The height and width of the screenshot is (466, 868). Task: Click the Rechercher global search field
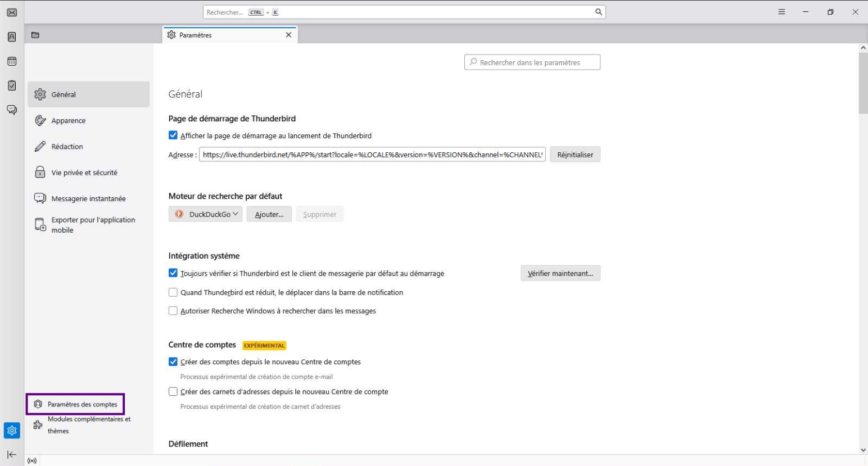pos(404,12)
